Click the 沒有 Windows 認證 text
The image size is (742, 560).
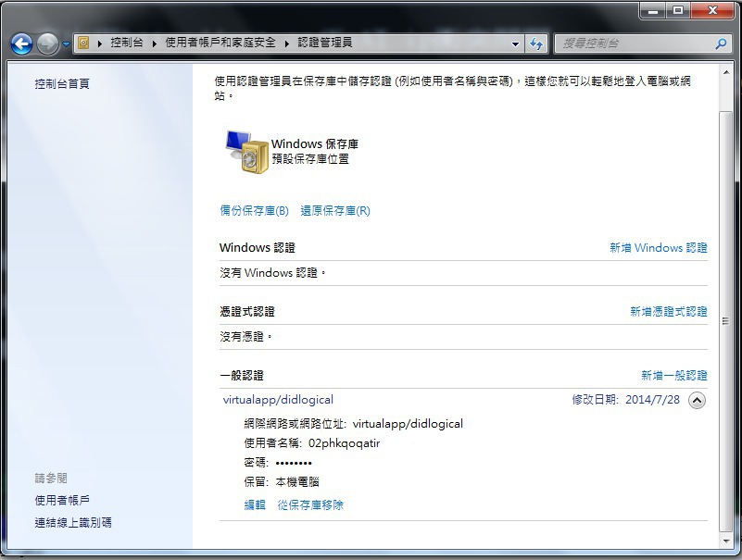coord(273,273)
